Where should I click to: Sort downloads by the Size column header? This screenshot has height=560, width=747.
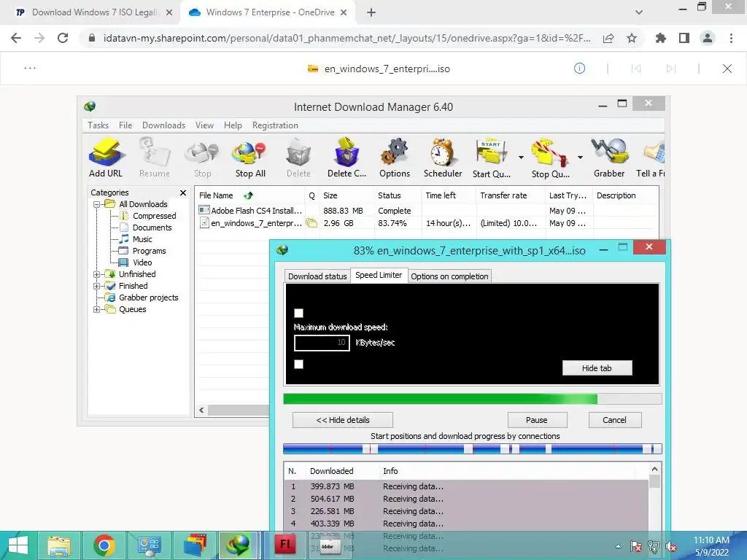click(x=330, y=195)
